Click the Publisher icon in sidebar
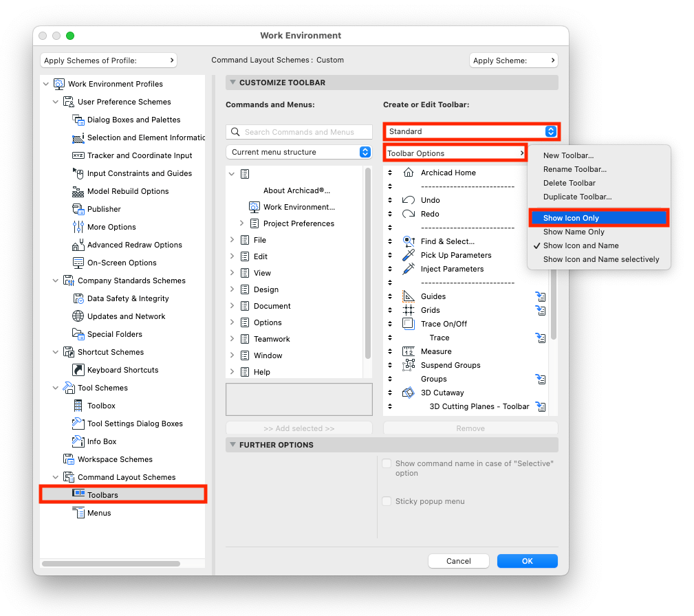Screen dimensions: 694x616 tap(78, 209)
